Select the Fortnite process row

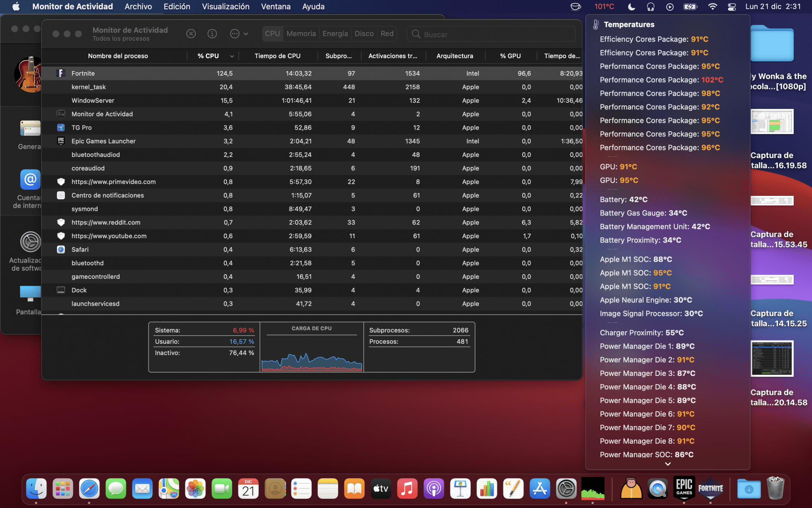pyautogui.click(x=83, y=74)
